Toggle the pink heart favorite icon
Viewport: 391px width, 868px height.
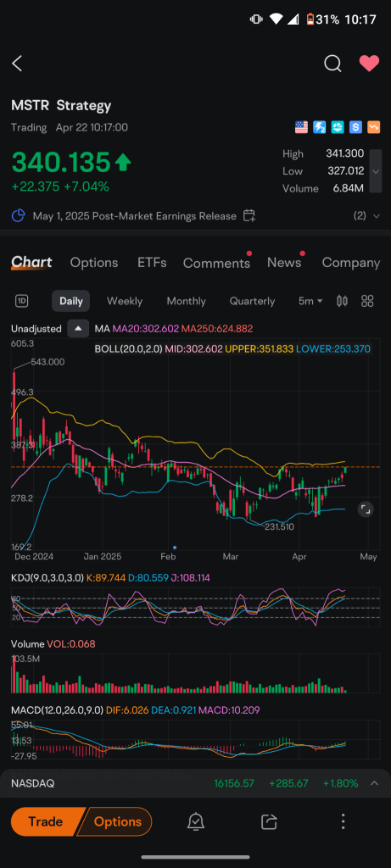tap(369, 64)
